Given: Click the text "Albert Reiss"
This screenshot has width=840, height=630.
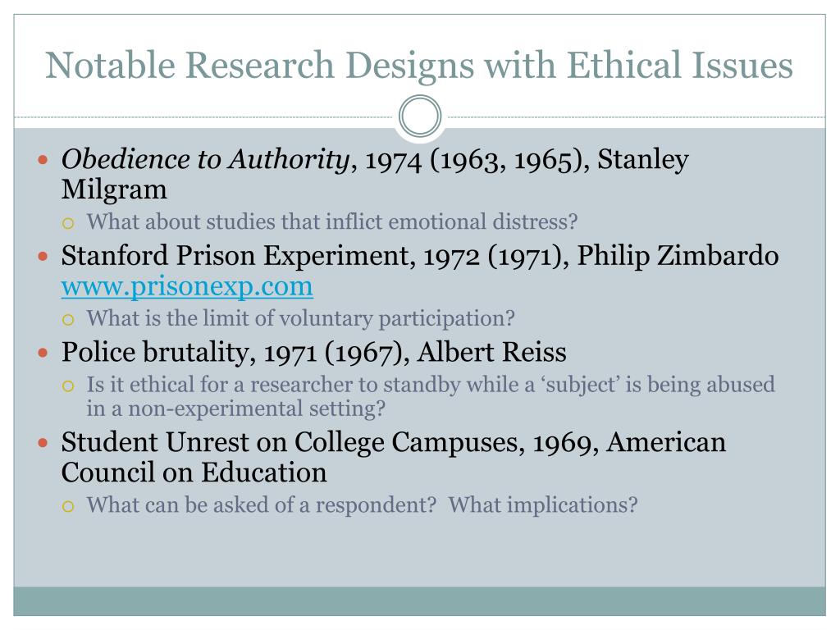Looking at the screenshot, I should point(492,353).
